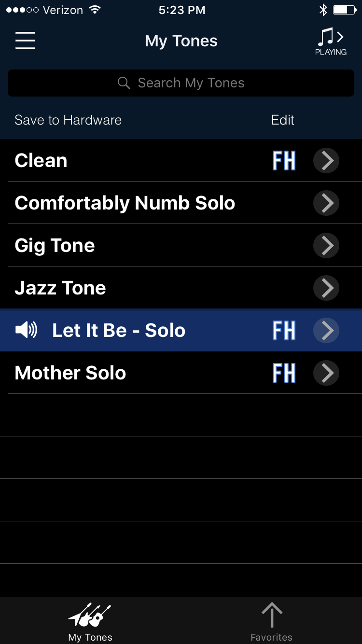This screenshot has height=644, width=362.
Task: Tap the speaker icon on Let It Be
Action: tap(26, 331)
